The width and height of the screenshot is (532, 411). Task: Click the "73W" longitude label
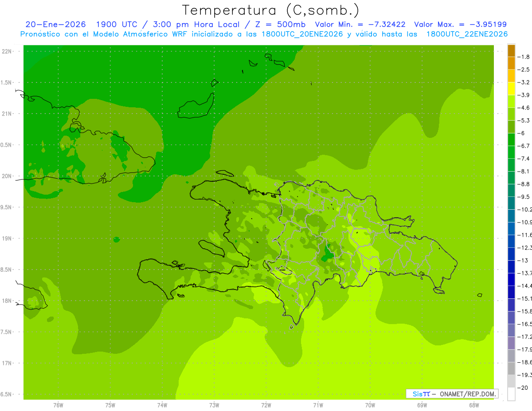pos(214,405)
